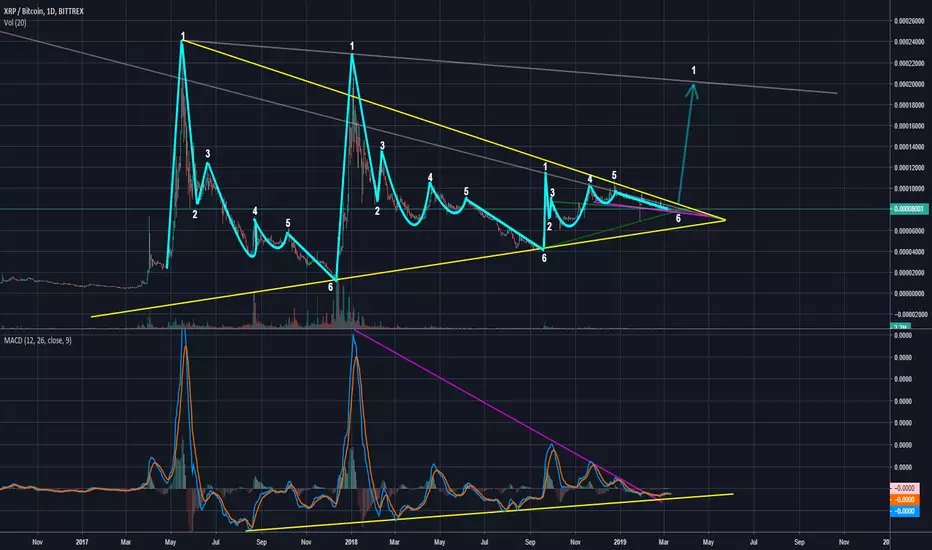Viewport: 932px width, 550px height.
Task: Click the 2019 label on the time axis
Action: click(620, 542)
